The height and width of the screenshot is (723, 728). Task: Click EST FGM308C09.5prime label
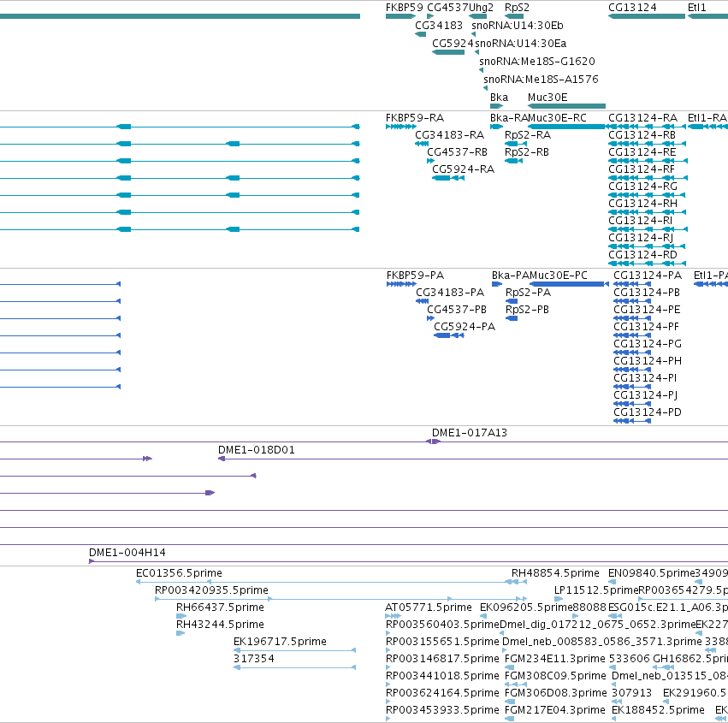(555, 675)
